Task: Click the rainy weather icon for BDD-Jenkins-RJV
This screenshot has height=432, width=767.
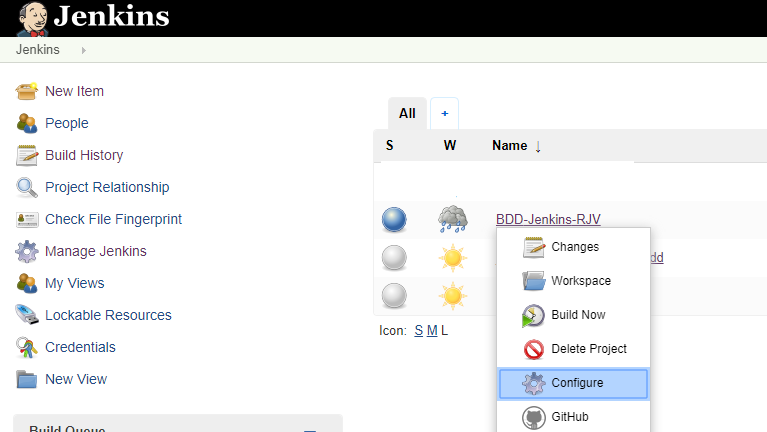Action: 452,219
